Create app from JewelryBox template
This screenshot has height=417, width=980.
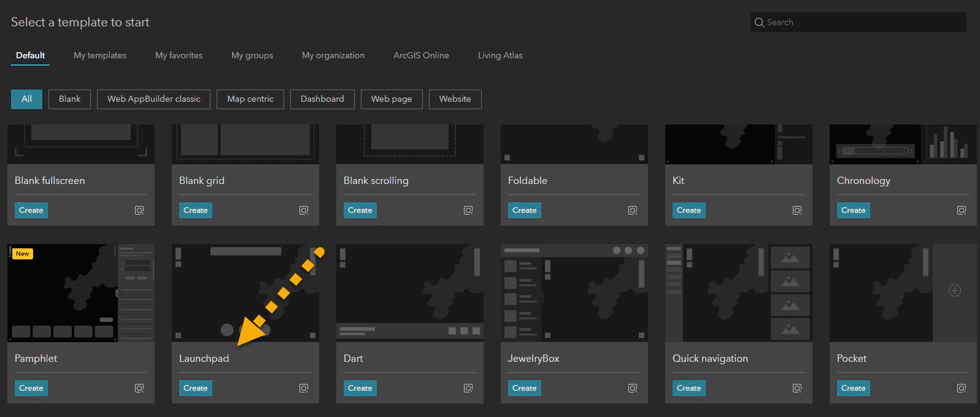pyautogui.click(x=525, y=388)
